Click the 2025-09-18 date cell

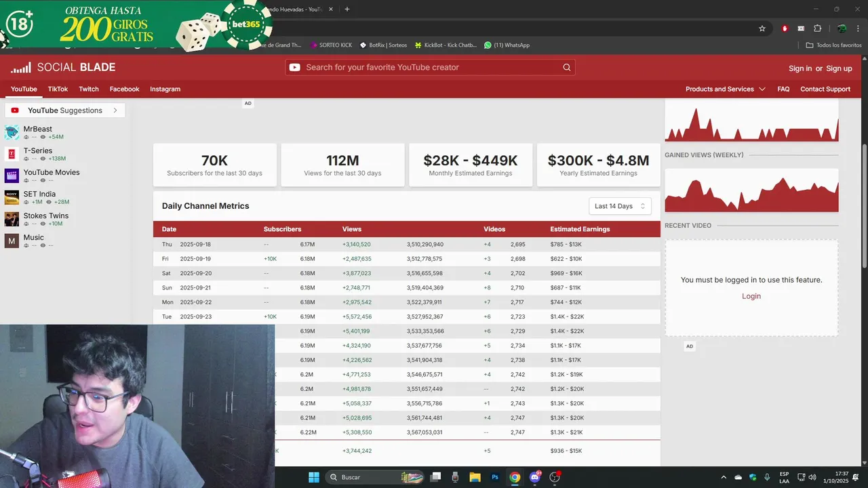click(x=195, y=244)
